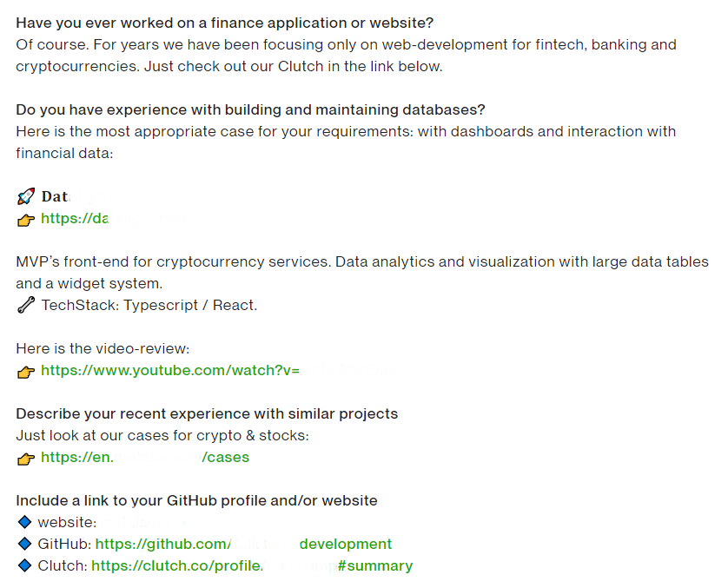Click the rocket emoji icon
Screen dimensions: 728x588
(x=26, y=196)
